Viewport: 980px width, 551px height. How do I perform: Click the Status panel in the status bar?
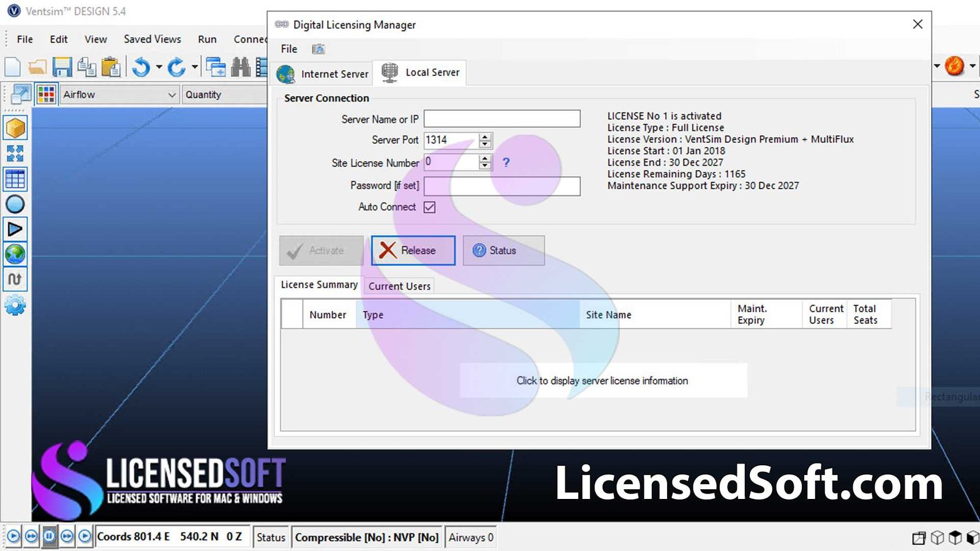pos(271,538)
